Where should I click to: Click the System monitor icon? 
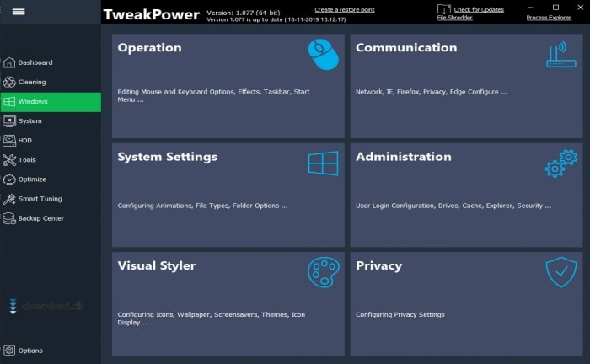pos(9,121)
